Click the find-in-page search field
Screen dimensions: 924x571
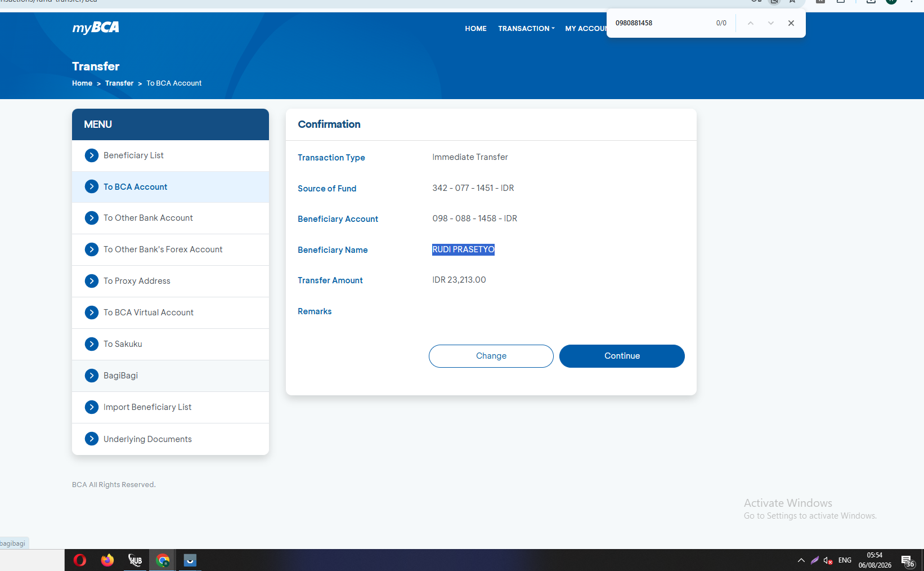click(x=661, y=23)
